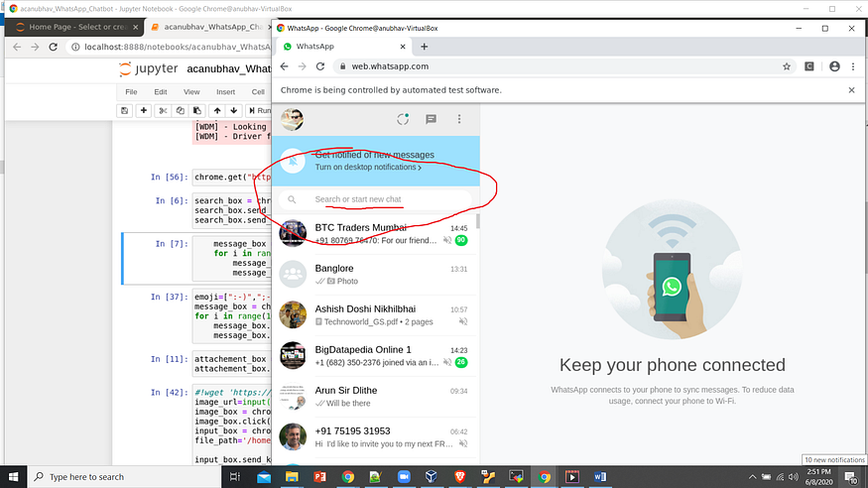Viewport: 868px width, 488px height.
Task: Go forward in the WhatsApp Chrome window
Action: (x=303, y=66)
